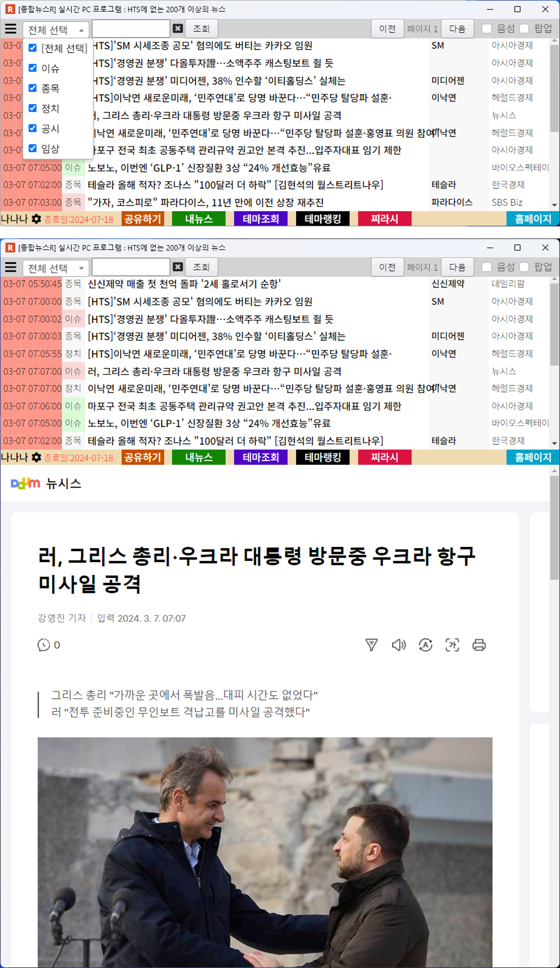
Task: Open 내뉴스 in the dropdown-open window
Action: (198, 219)
